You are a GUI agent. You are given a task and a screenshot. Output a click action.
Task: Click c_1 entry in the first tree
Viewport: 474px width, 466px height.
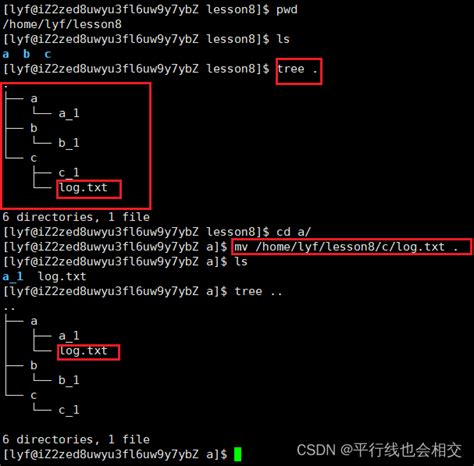[x=69, y=173]
